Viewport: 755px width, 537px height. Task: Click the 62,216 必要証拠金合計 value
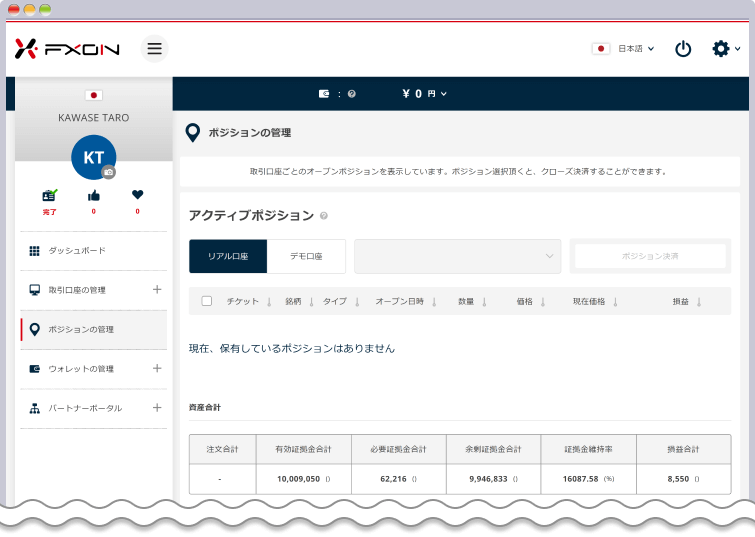point(393,479)
